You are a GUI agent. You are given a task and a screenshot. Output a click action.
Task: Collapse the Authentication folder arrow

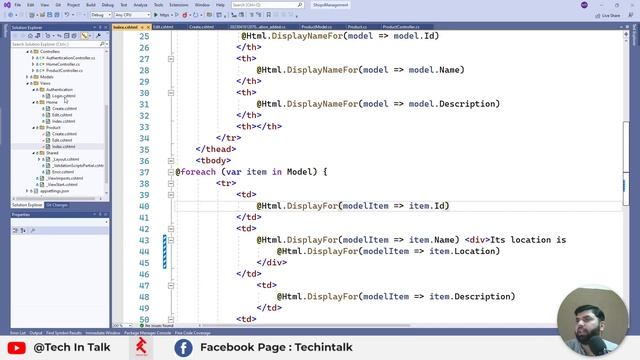pyautogui.click(x=33, y=89)
